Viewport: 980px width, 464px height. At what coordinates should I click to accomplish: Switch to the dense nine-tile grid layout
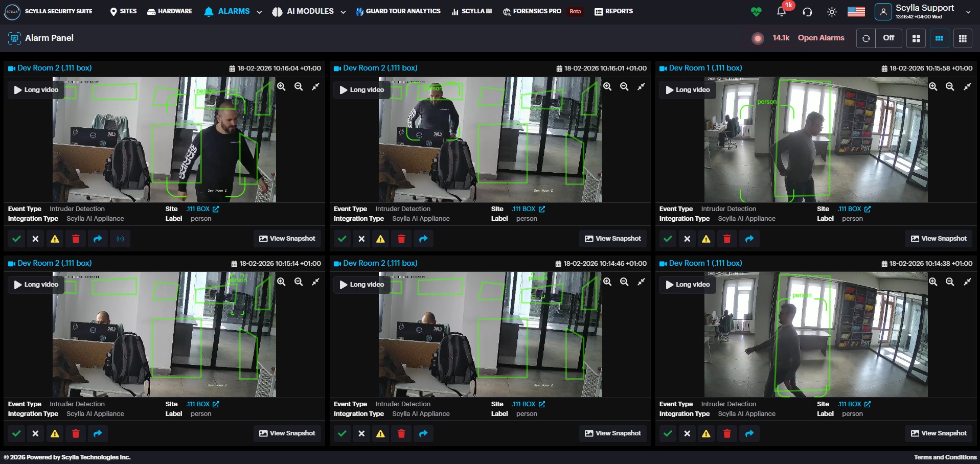coord(962,38)
